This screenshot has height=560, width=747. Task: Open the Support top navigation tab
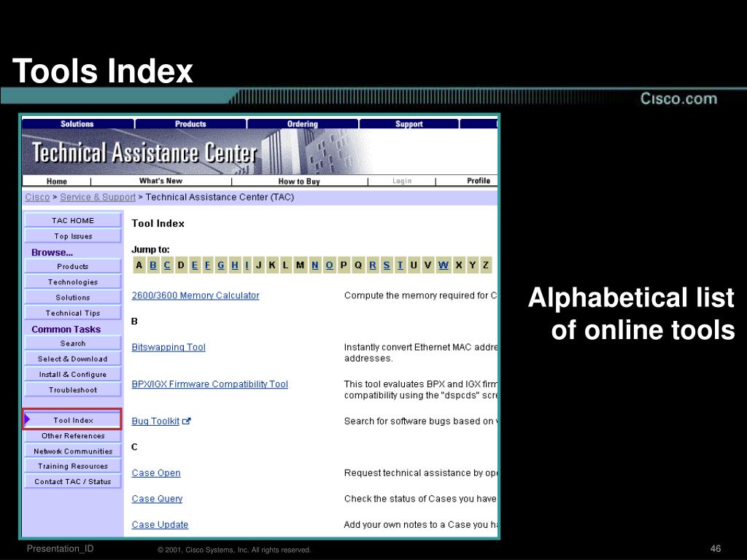pos(409,124)
